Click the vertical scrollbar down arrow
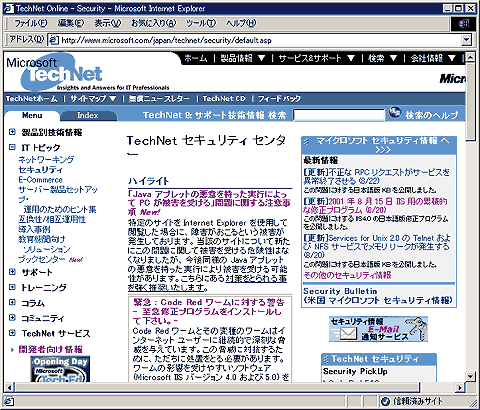Screen dimensions: 480x410 (470, 376)
